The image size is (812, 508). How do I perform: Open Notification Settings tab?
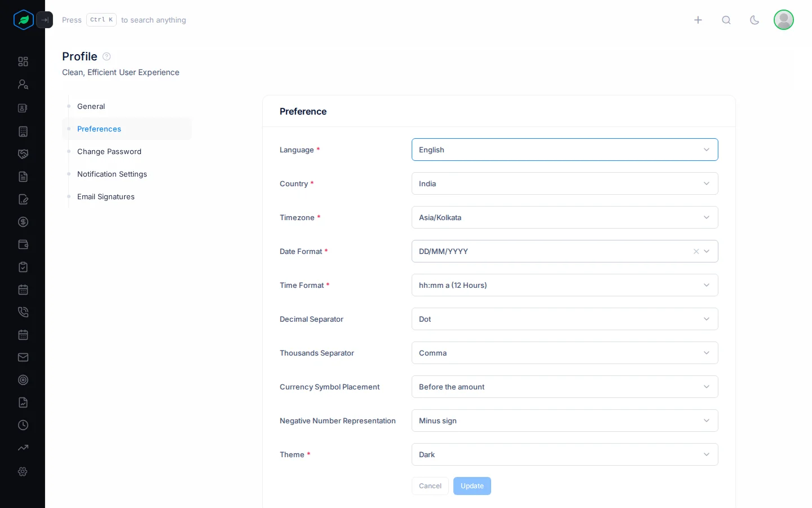[x=127, y=174]
